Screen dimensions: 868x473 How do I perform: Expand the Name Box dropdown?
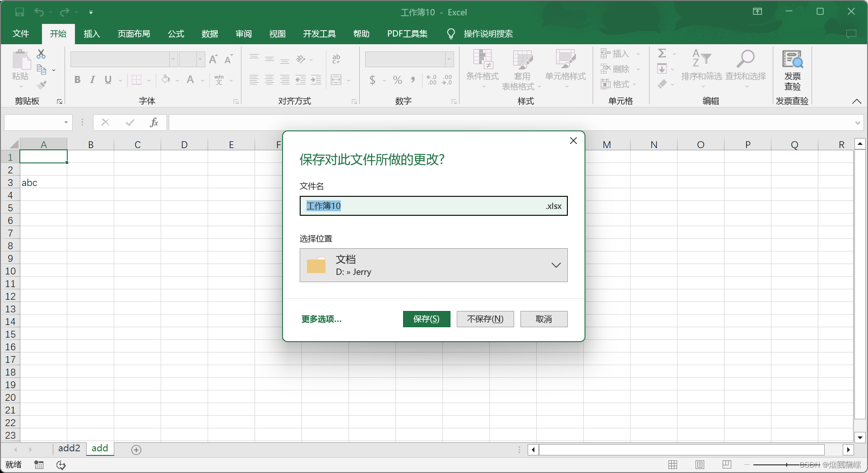66,122
